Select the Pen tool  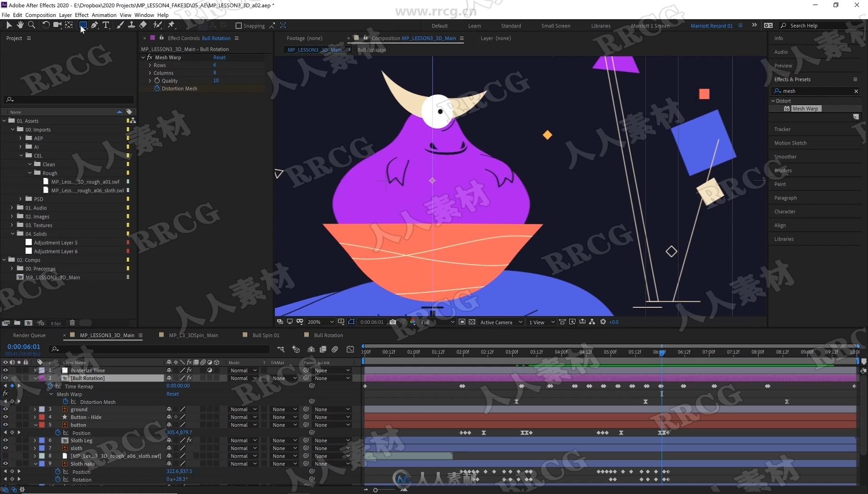coord(94,25)
